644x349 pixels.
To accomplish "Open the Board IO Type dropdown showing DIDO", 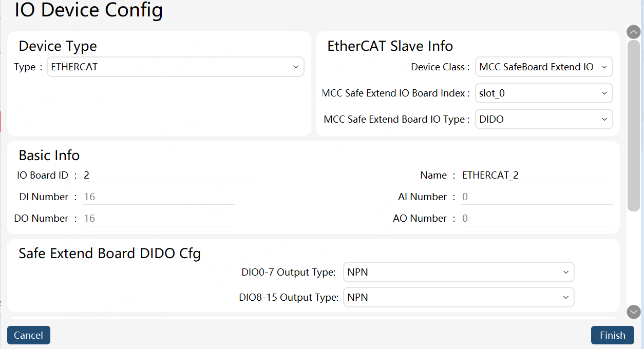I will click(x=544, y=119).
